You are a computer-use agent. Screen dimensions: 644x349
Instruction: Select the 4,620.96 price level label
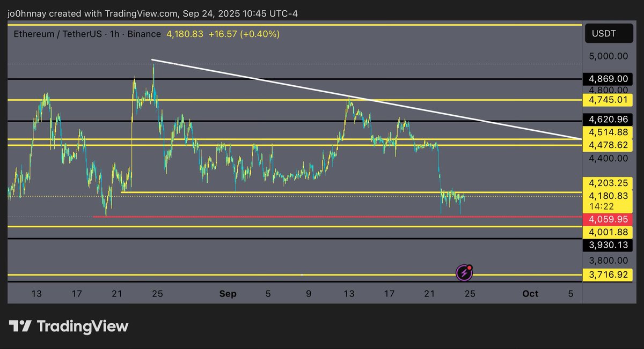pos(609,120)
